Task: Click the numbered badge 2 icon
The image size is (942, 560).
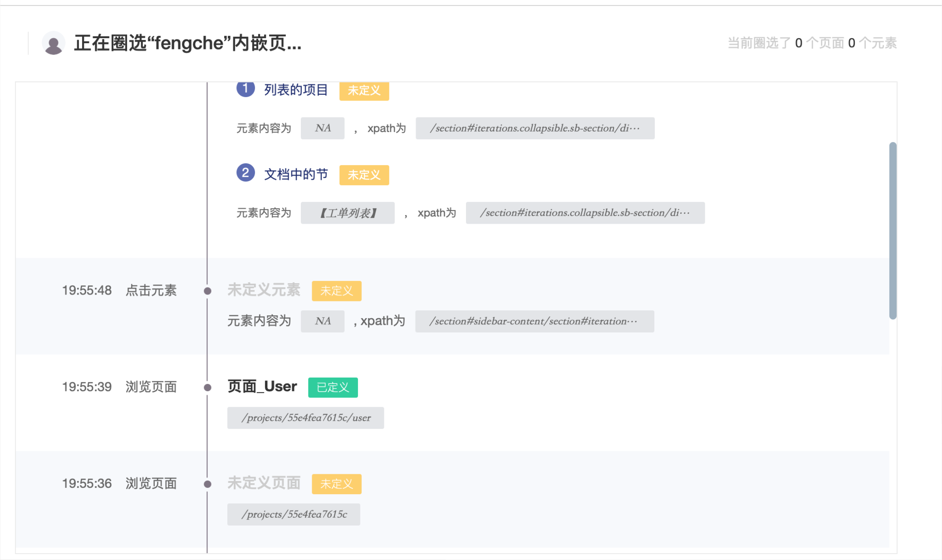Action: [x=245, y=173]
